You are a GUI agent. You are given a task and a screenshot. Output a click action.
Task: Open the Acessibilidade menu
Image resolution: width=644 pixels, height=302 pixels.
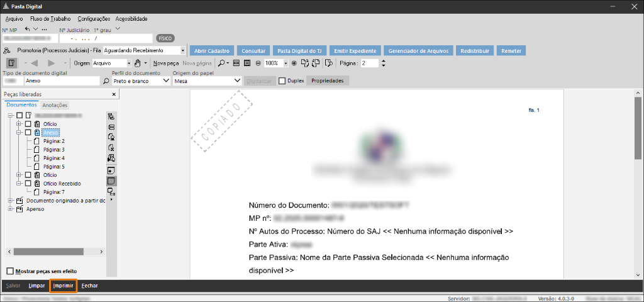131,19
